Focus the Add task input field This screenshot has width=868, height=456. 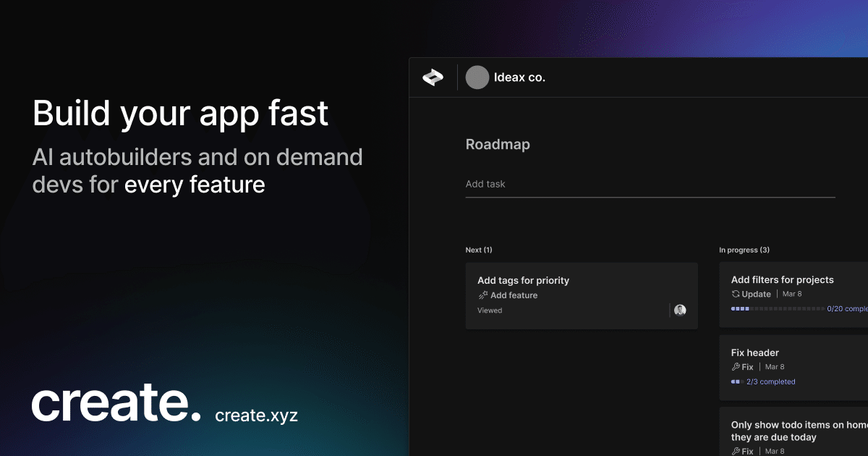click(650, 185)
